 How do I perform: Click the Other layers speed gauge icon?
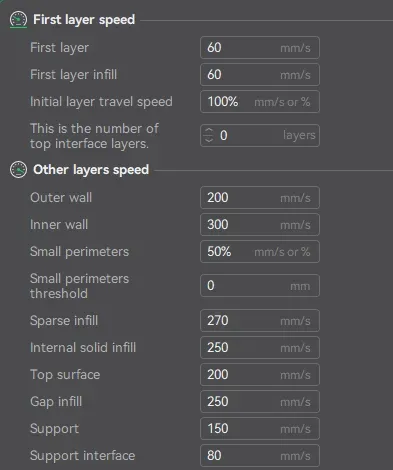[18, 169]
